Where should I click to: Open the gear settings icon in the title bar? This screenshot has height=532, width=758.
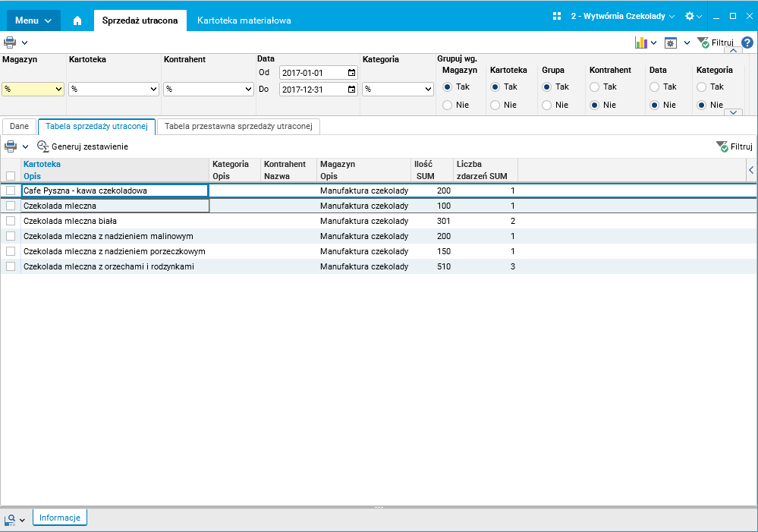689,16
